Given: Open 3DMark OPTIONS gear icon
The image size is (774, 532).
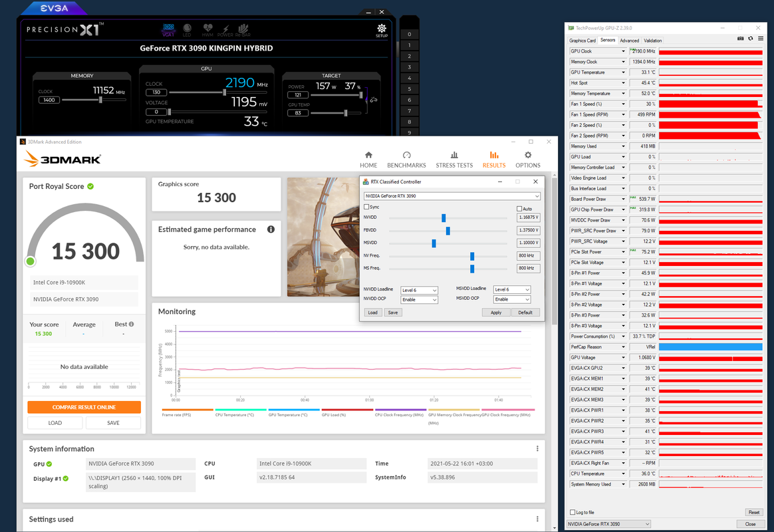Looking at the screenshot, I should tap(528, 155).
